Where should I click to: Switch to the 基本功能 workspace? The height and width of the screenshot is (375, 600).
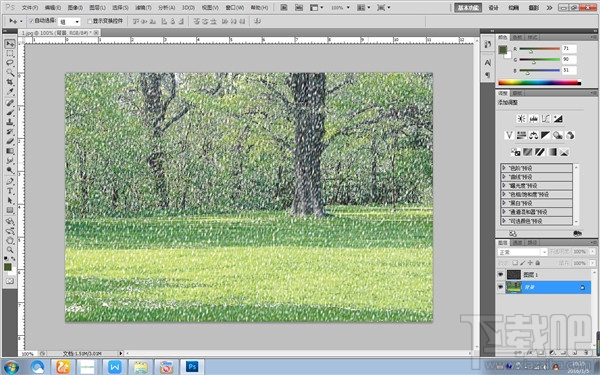[468, 8]
